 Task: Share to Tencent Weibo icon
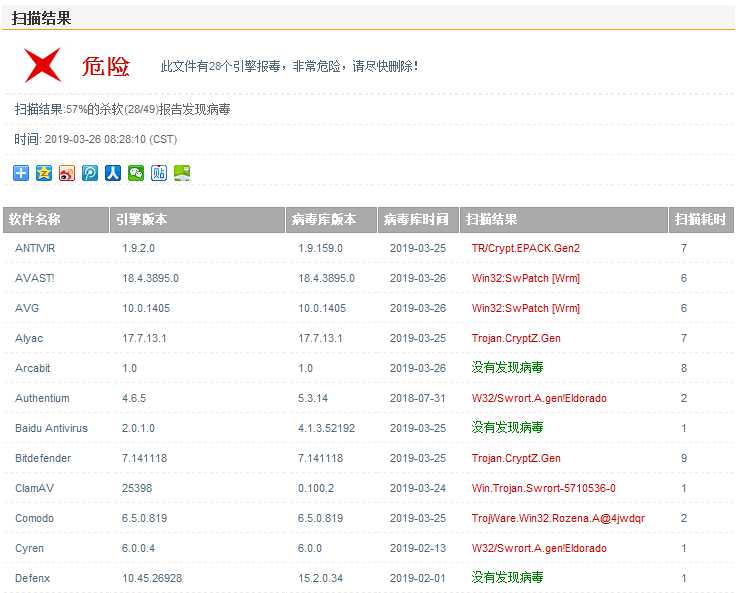click(x=90, y=173)
